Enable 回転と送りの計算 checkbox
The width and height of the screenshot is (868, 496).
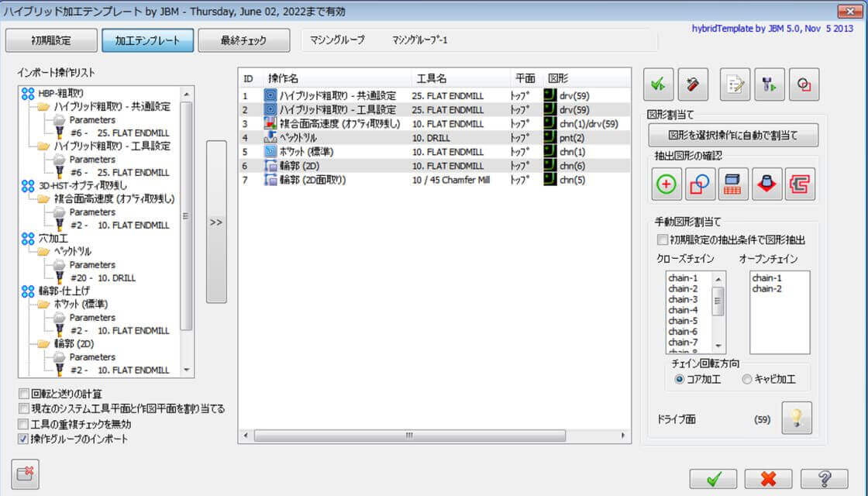click(x=22, y=392)
